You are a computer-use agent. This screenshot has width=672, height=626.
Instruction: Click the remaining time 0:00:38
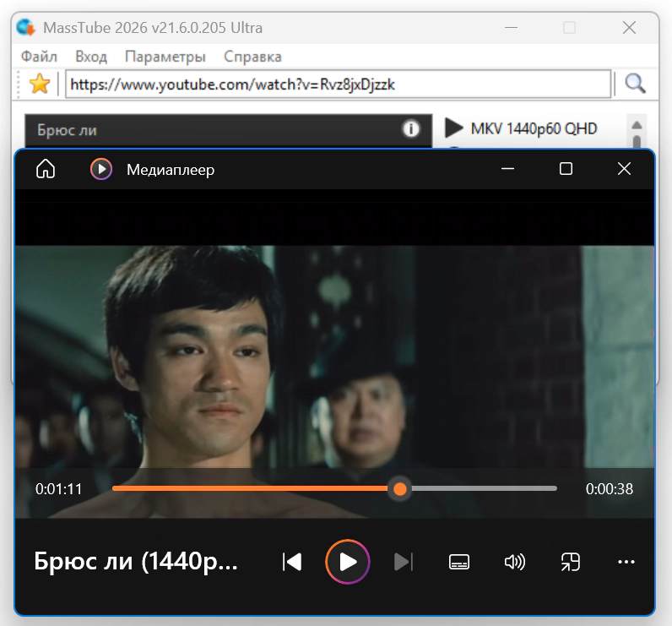[x=609, y=489]
